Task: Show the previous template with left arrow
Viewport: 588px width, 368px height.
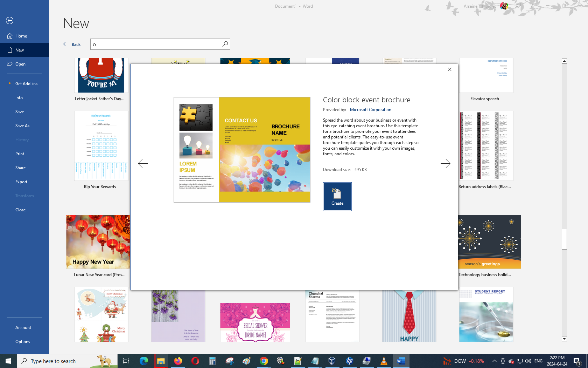Action: click(143, 164)
